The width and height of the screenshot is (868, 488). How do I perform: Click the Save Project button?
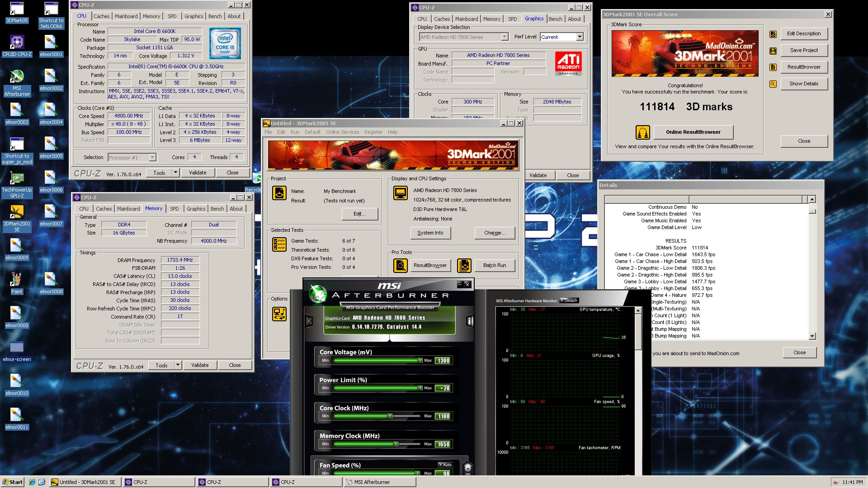(804, 51)
